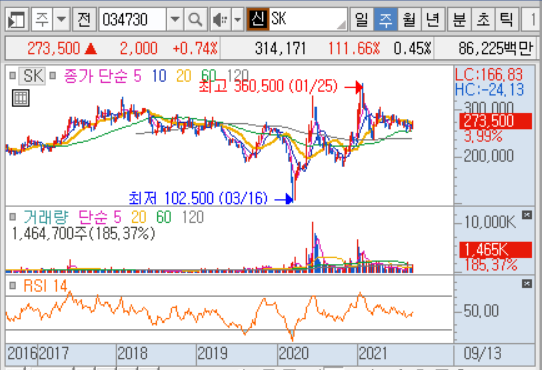Open the dropdown next to the speaker icon
The height and width of the screenshot is (370, 542).
tap(237, 20)
